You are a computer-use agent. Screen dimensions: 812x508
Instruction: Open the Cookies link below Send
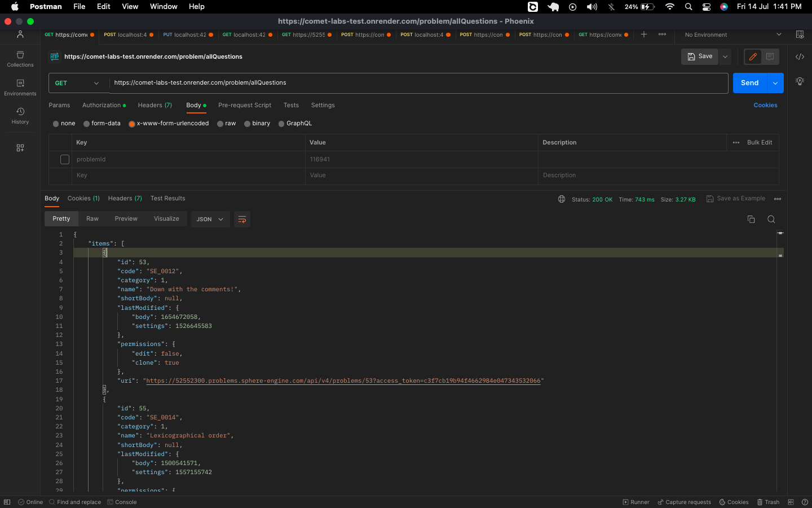click(x=765, y=106)
